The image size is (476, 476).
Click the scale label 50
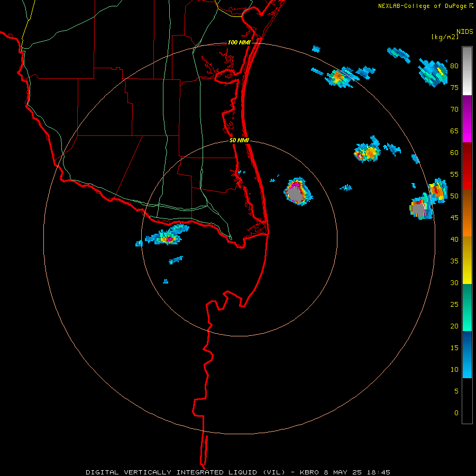coord(454,196)
